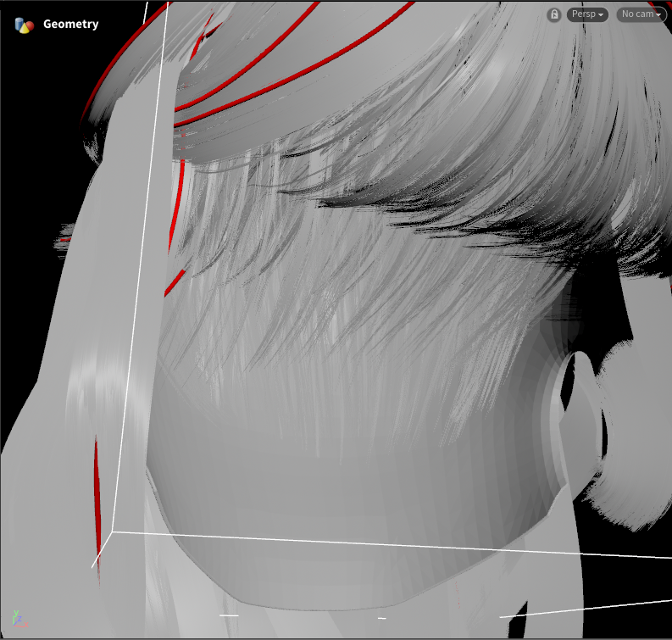Image resolution: width=672 pixels, height=640 pixels.
Task: Select the vertical white bounding box edge
Action: tap(139, 266)
